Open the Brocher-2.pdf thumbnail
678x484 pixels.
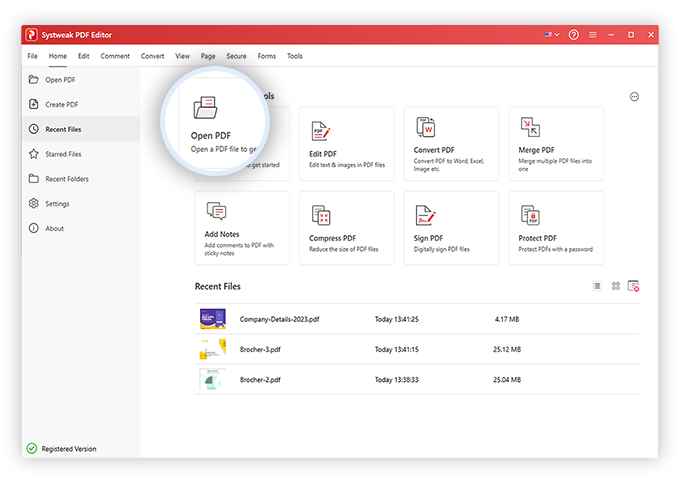pyautogui.click(x=212, y=379)
